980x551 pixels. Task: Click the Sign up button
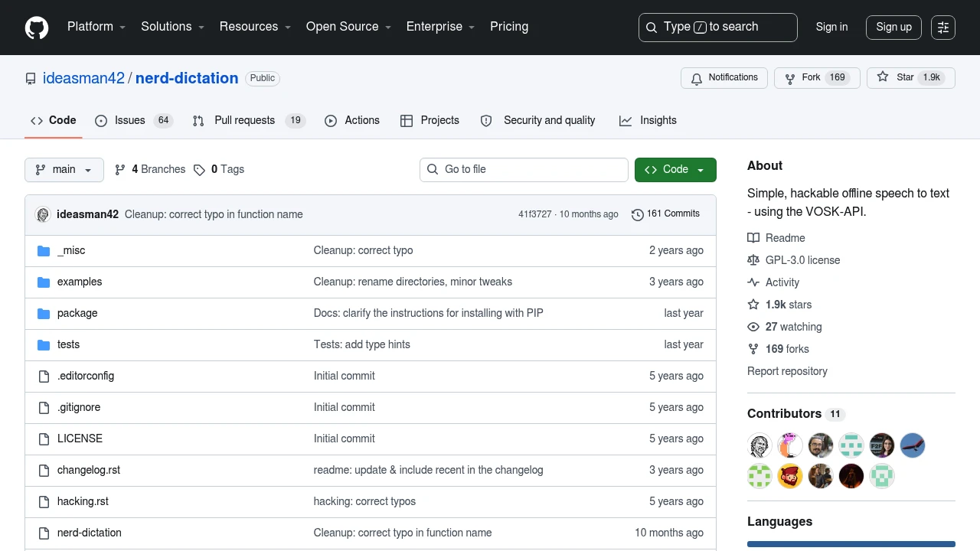pyautogui.click(x=893, y=27)
